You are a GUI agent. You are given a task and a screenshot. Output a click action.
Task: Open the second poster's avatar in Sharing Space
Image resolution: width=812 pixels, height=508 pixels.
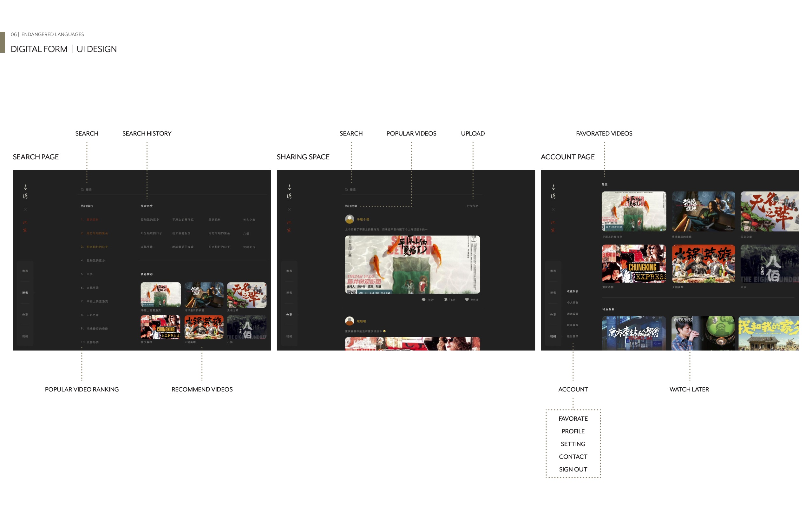coord(350,321)
